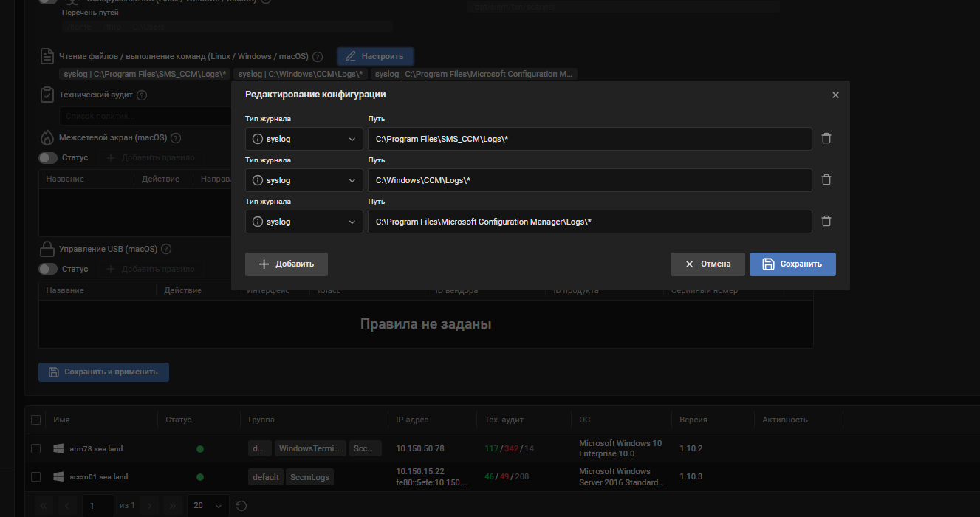Click the syslog | C:\Program Files\SMS_CCM\Logs\* tag
980x517 pixels.
pyautogui.click(x=145, y=74)
